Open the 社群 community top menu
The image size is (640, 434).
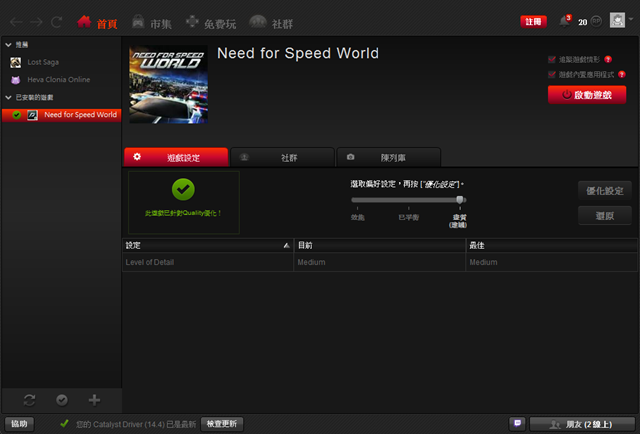[x=271, y=22]
